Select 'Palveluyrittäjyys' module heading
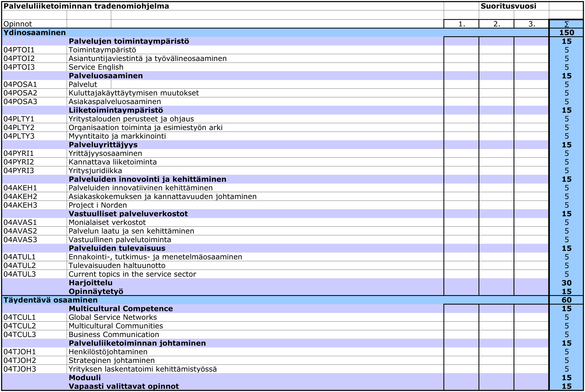Viewport: 585px width, 392px height. 103,145
